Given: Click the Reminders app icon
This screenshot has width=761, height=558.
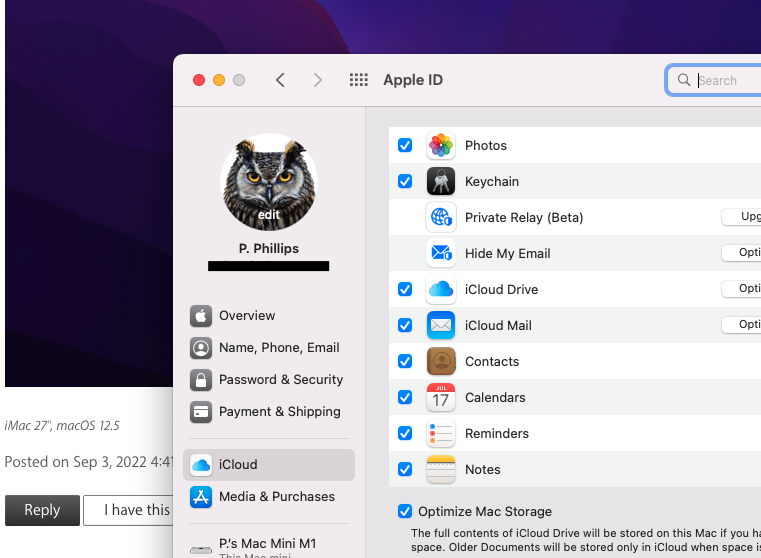Looking at the screenshot, I should pyautogui.click(x=441, y=433).
